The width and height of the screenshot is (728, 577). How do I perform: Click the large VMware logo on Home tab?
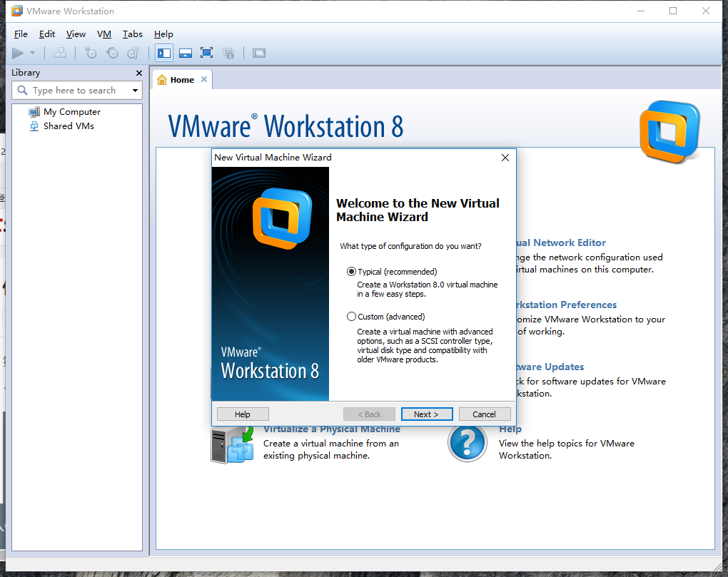click(669, 132)
